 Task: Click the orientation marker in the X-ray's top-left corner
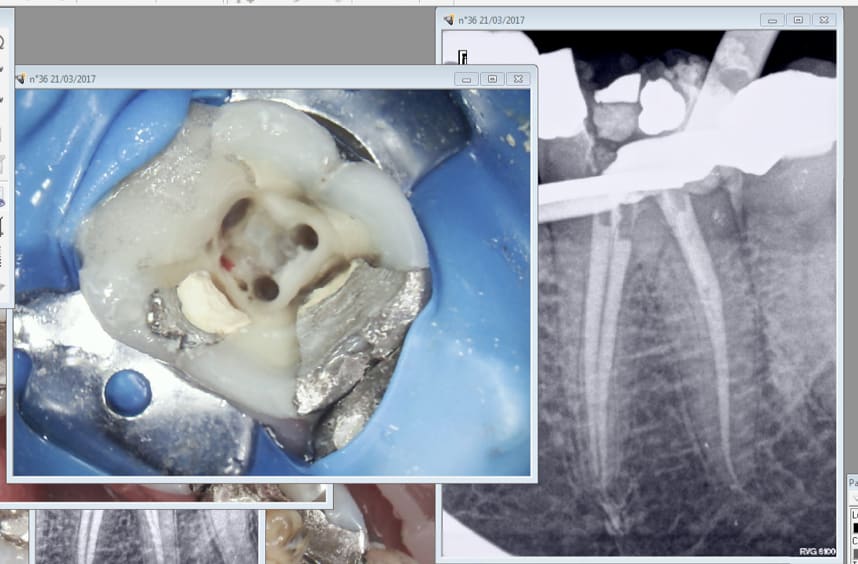click(x=463, y=56)
